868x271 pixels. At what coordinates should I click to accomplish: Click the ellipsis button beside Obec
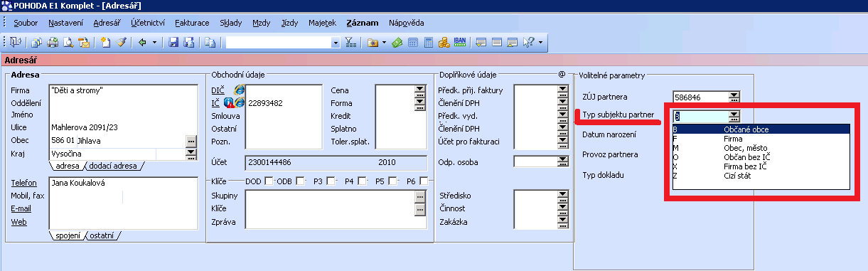pyautogui.click(x=191, y=141)
